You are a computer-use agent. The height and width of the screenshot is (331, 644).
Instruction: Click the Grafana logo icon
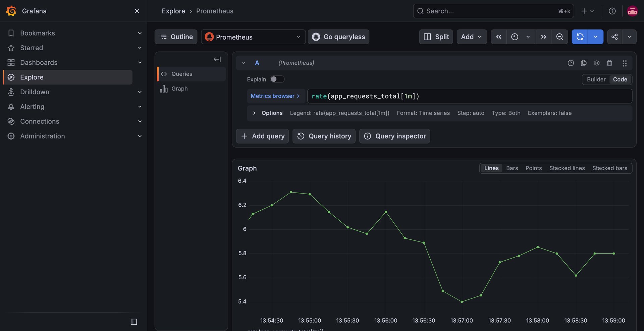[x=11, y=11]
